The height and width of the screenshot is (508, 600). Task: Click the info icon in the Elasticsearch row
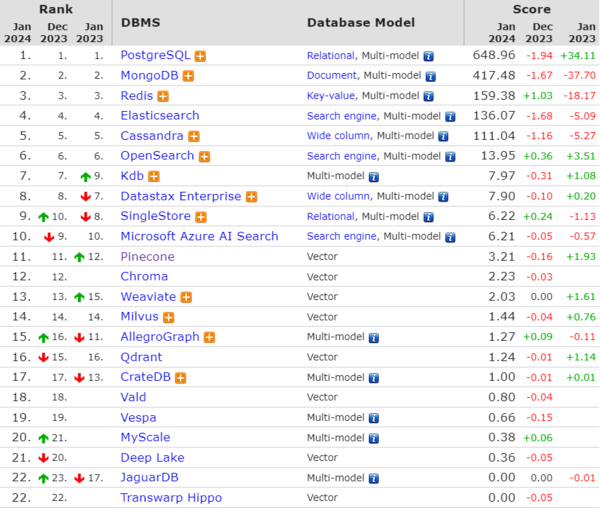pos(450,117)
